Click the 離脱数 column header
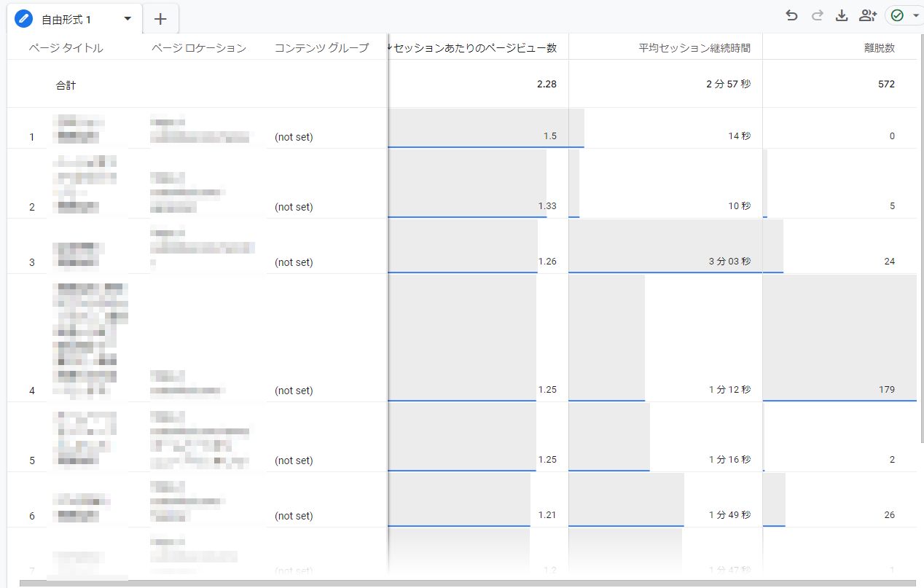Viewport: 924px width, 588px height. pyautogui.click(x=878, y=48)
